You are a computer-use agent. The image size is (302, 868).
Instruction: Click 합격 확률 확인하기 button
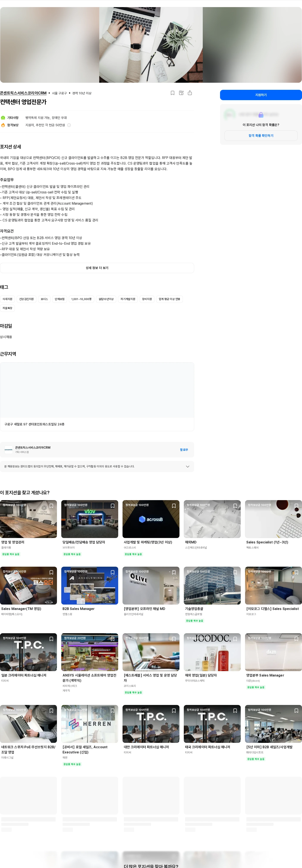pos(261,136)
